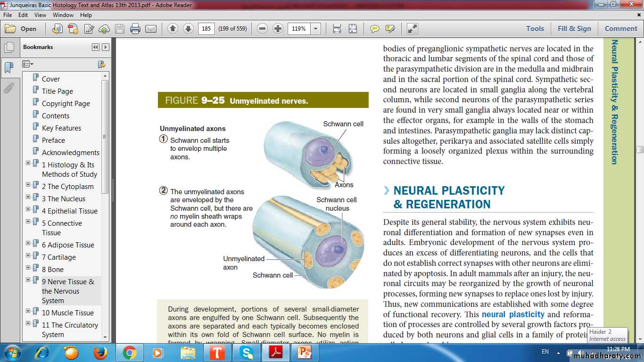This screenshot has width=644, height=362.
Task: Select the highlight text tool
Action: pyautogui.click(x=390, y=29)
